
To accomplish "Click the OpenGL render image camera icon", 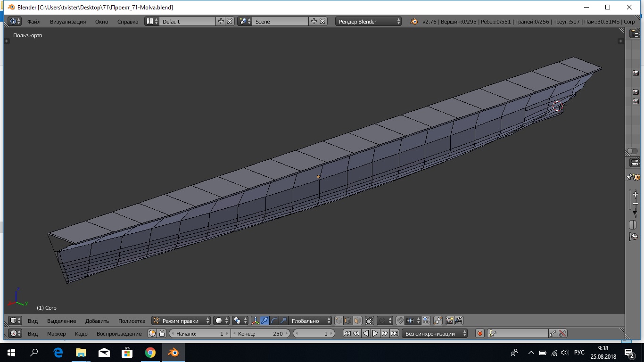I will point(449,321).
